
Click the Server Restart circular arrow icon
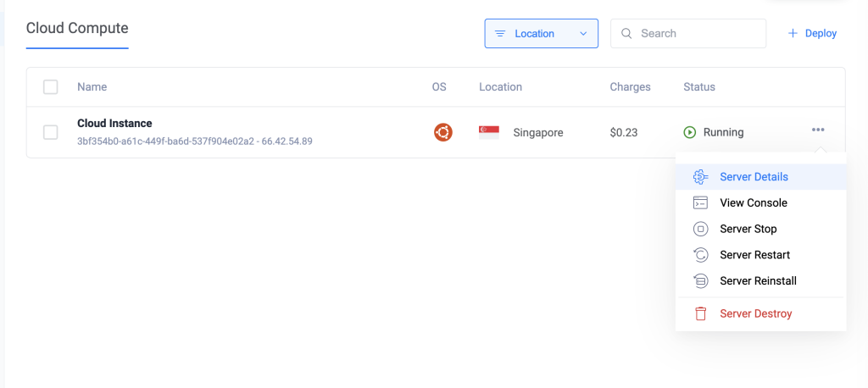[700, 255]
